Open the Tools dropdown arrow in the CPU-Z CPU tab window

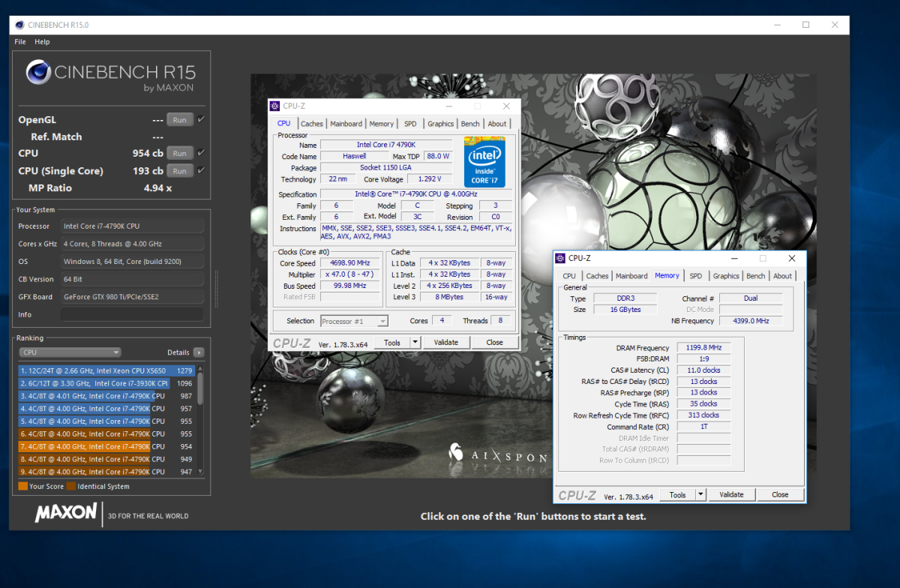[x=415, y=342]
